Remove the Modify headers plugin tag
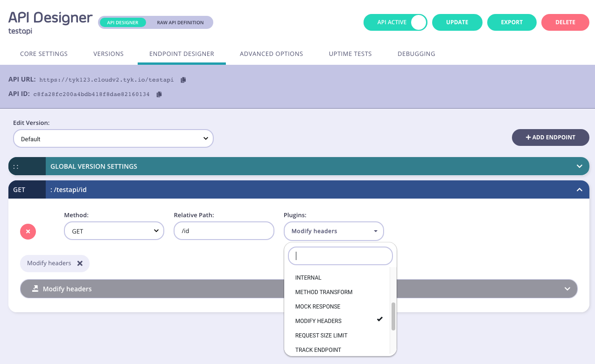The image size is (595, 364). click(x=79, y=263)
